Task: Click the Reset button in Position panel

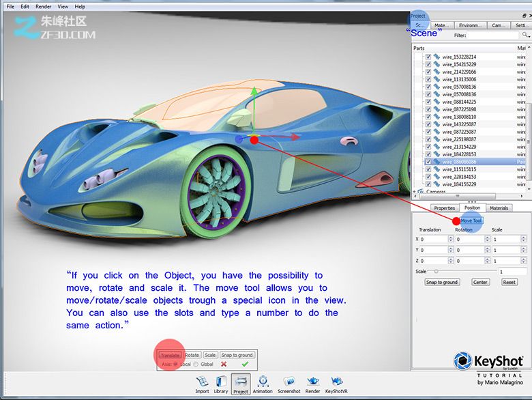Action: [509, 282]
